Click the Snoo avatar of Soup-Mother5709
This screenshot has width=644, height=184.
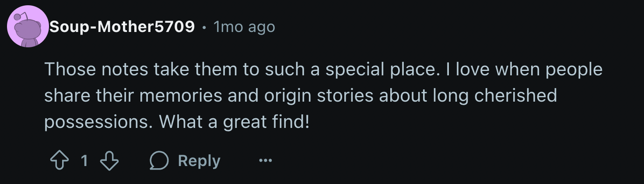click(x=28, y=27)
